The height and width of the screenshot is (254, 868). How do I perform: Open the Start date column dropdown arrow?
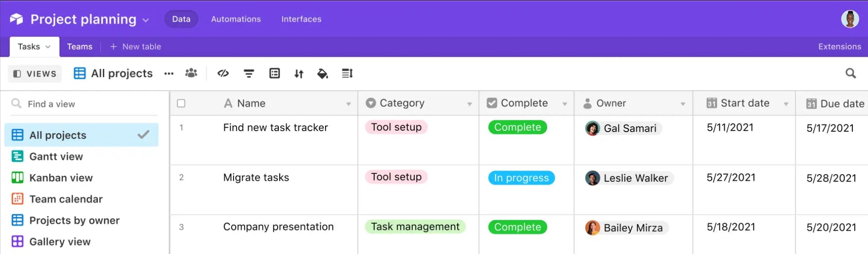click(786, 104)
